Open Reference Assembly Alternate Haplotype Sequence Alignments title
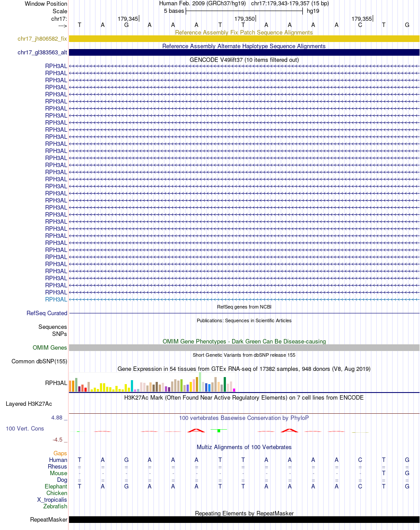Screen dimensions: 420x530 (x=244, y=46)
